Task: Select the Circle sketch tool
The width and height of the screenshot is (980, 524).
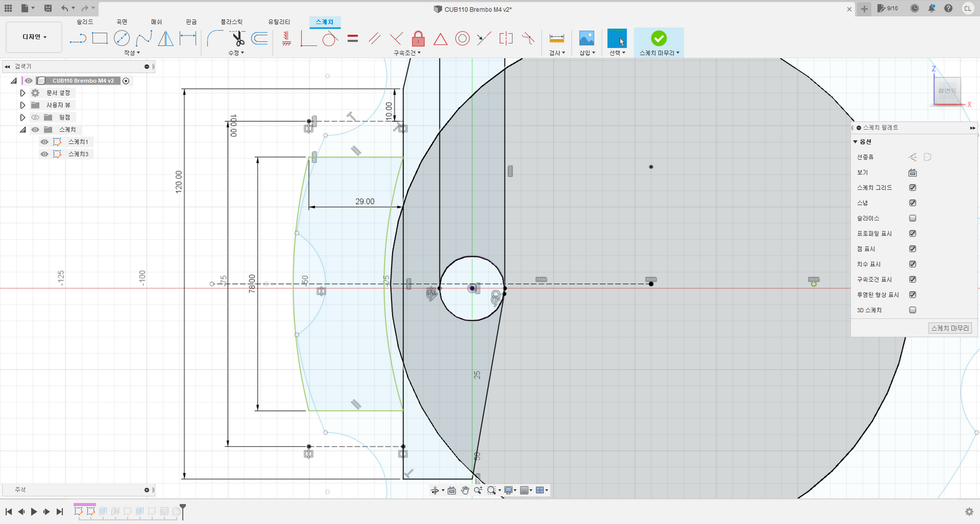Action: click(122, 39)
